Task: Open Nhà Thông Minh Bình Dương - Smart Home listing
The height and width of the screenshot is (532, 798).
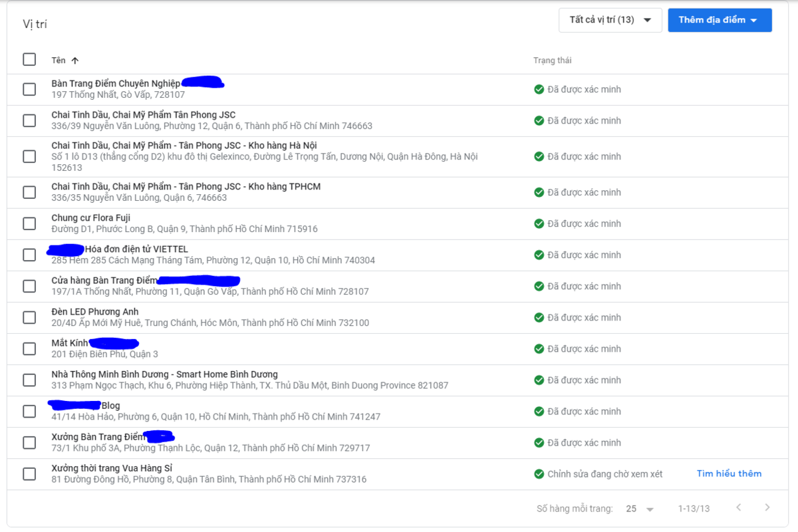Action: pos(165,374)
